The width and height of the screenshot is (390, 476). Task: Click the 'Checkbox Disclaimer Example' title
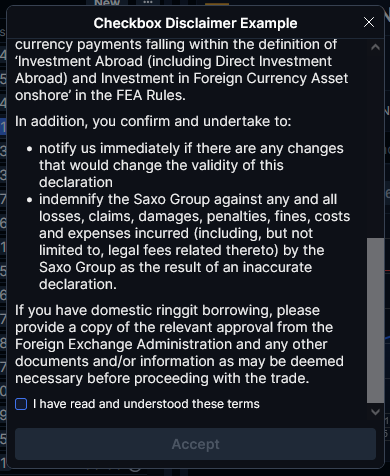(x=195, y=23)
